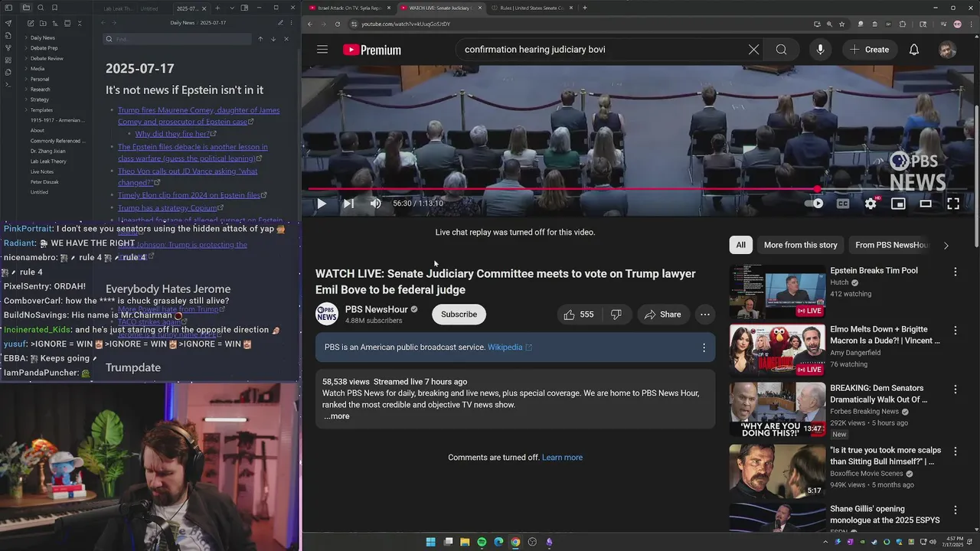Open Obsidian note more-options menu

[291, 23]
